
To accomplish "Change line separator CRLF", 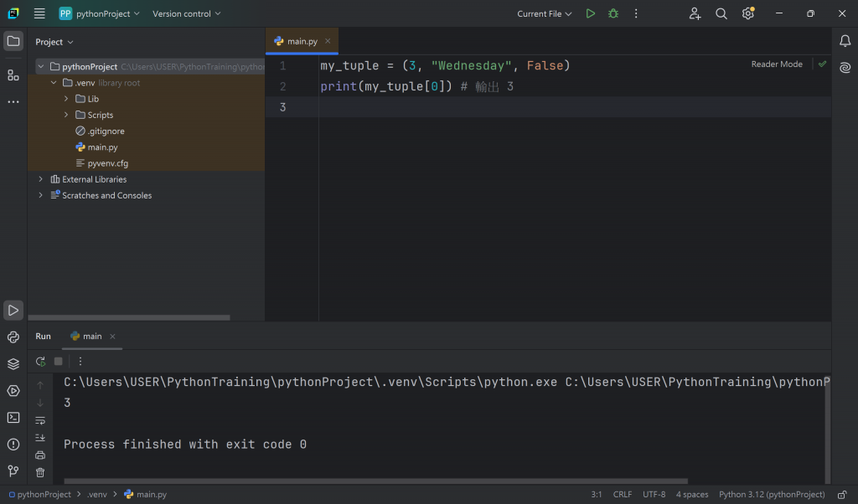I will click(x=623, y=495).
